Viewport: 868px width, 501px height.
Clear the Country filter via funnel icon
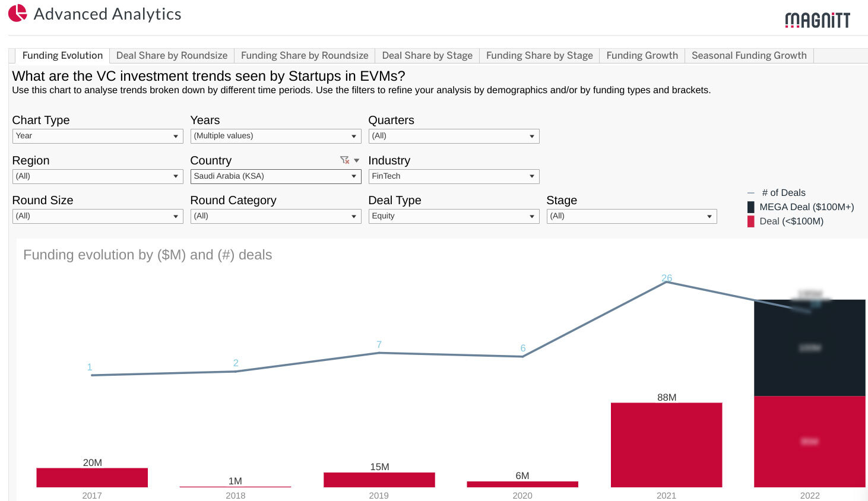point(345,160)
